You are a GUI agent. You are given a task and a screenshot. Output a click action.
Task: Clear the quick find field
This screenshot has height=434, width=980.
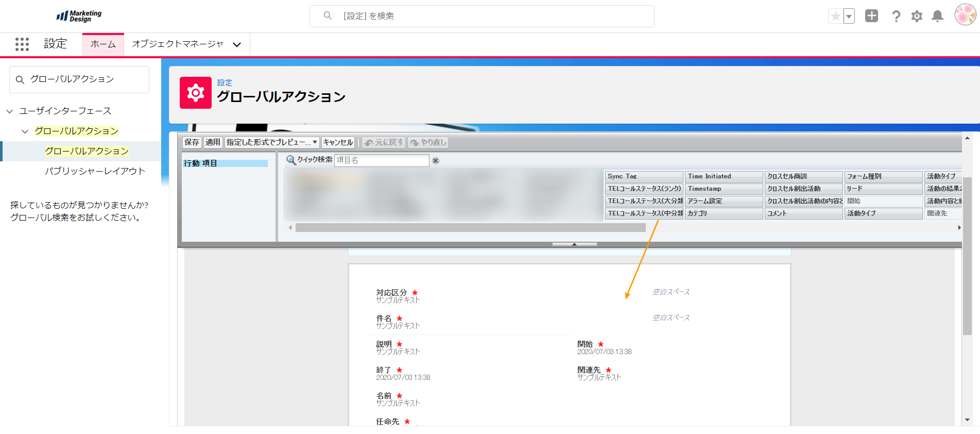[436, 161]
